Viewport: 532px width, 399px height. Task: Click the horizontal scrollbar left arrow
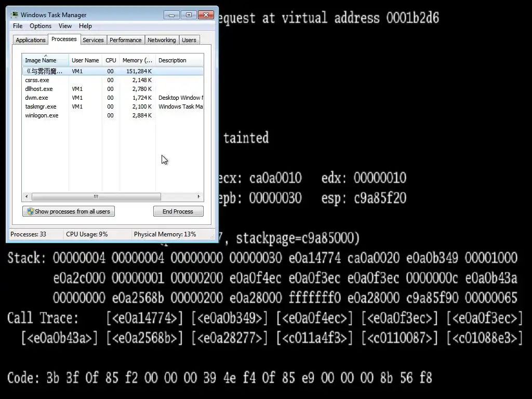coord(26,196)
